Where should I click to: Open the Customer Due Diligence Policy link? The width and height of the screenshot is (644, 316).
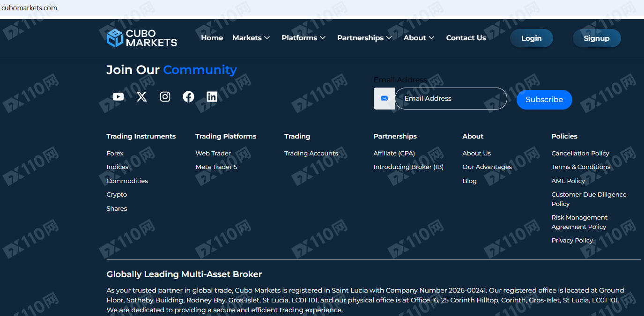(589, 199)
